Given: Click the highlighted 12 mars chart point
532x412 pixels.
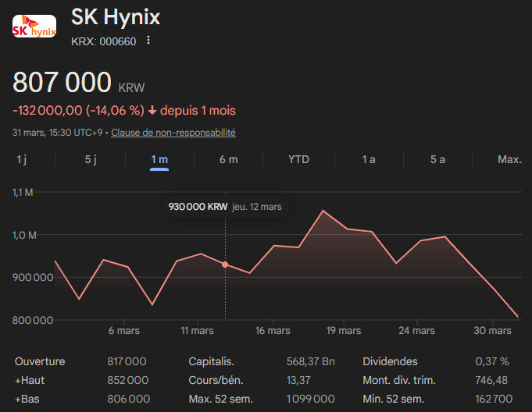Looking at the screenshot, I should click(225, 265).
